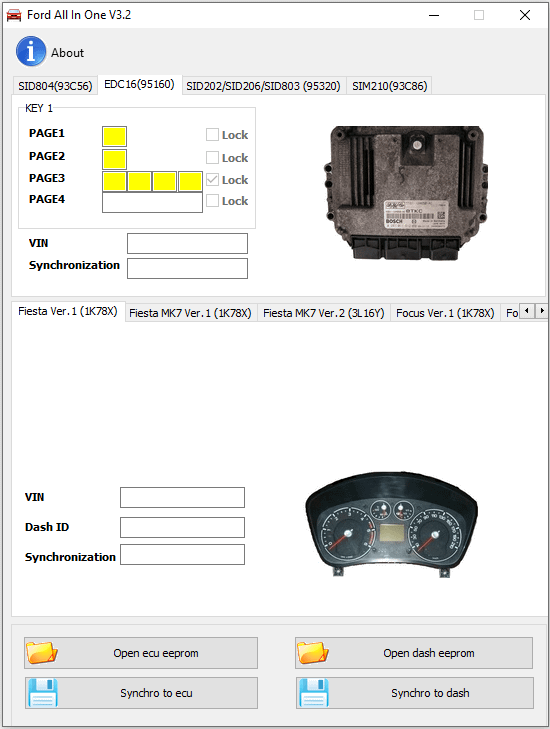The width and height of the screenshot is (550, 729).
Task: Click the folder icon on Open dash eeprom
Action: 313,653
